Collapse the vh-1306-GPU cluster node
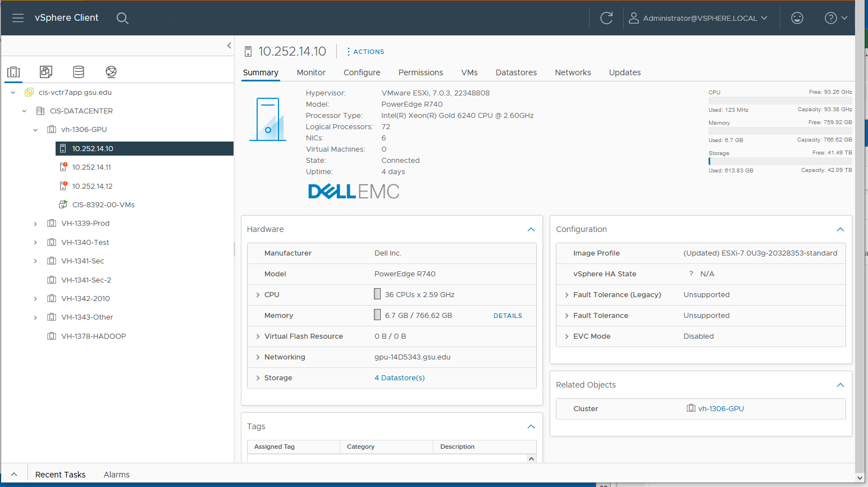This screenshot has height=487, width=868. [35, 130]
